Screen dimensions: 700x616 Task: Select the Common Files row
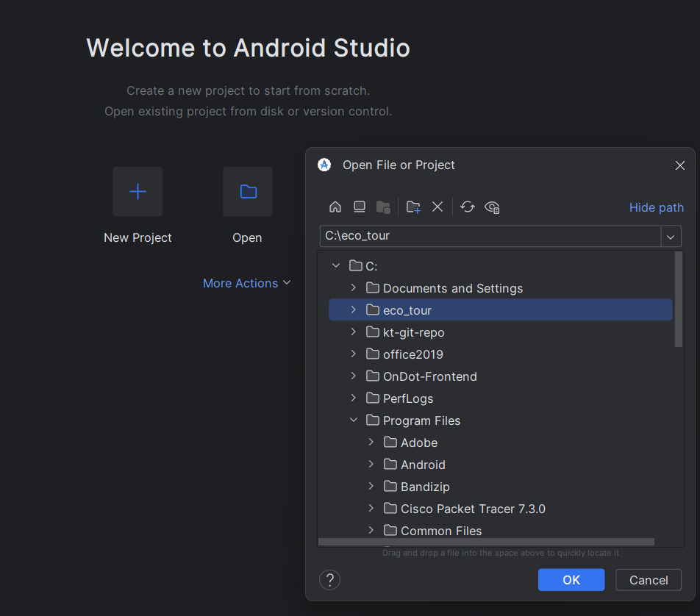point(501,530)
